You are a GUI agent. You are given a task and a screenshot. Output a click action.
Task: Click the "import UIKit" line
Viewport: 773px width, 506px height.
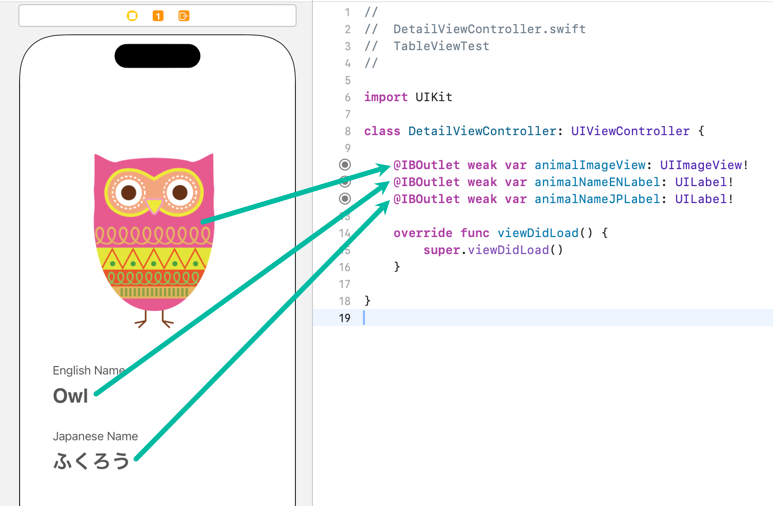(408, 97)
